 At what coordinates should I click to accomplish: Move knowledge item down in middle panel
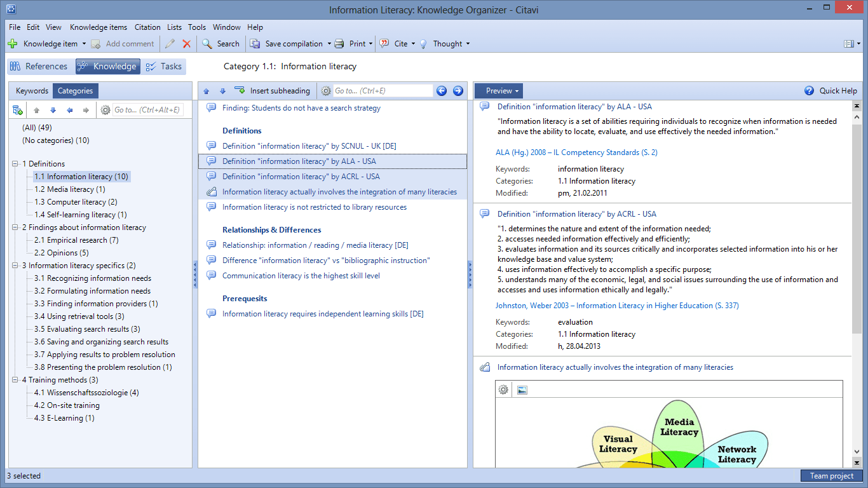[222, 91]
